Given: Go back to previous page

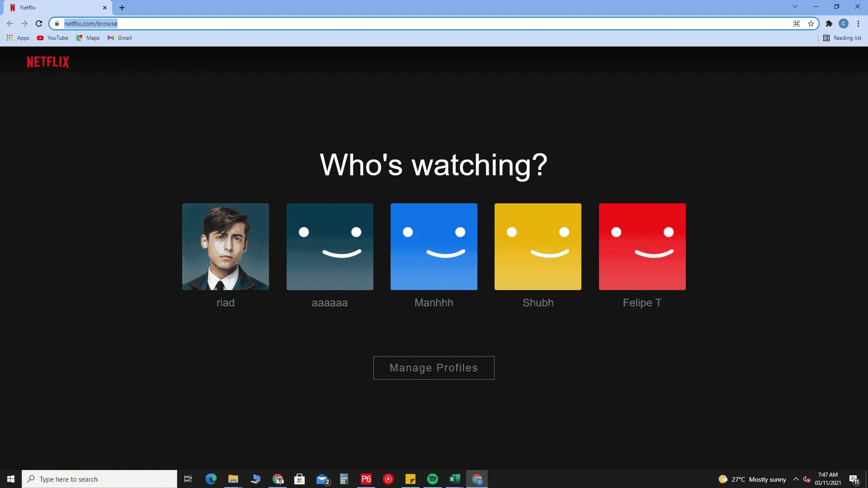Looking at the screenshot, I should pos(10,23).
